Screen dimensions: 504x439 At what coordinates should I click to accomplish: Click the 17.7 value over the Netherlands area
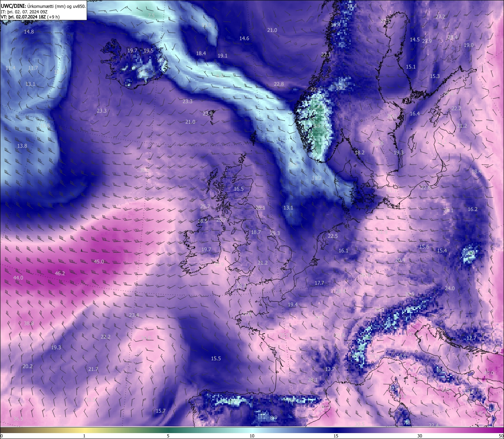click(x=319, y=283)
